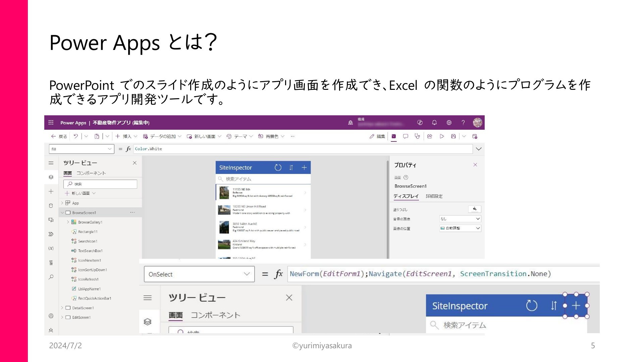Click the Publish icon at toolbar end
This screenshot has height=362, width=644.
pyautogui.click(x=475, y=136)
